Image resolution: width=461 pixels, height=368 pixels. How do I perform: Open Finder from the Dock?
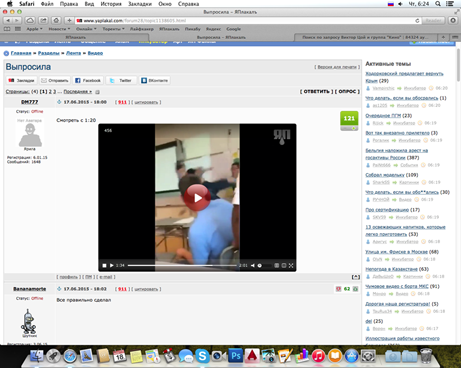pos(37,356)
